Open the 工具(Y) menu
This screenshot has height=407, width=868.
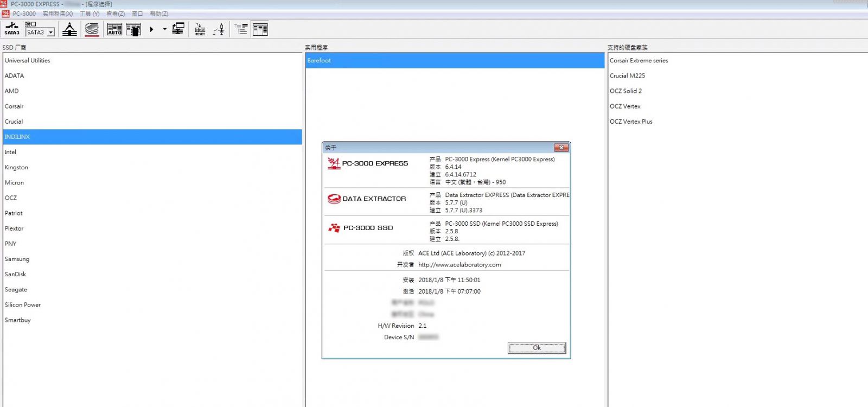tap(90, 14)
